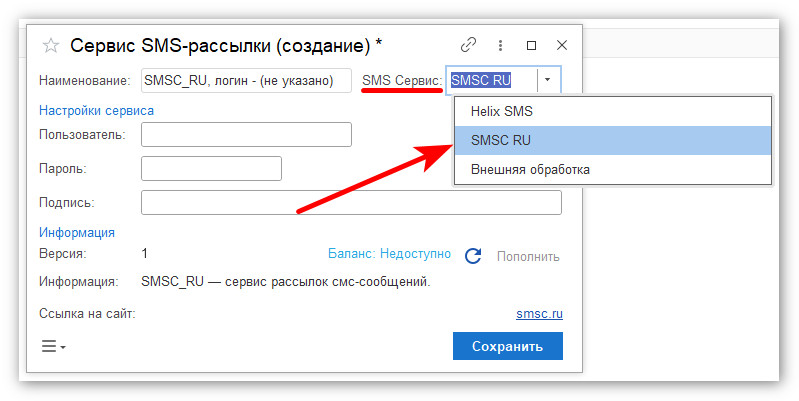This screenshot has height=401, width=799.
Task: Pick Внешняя обработка option
Action: coord(613,169)
